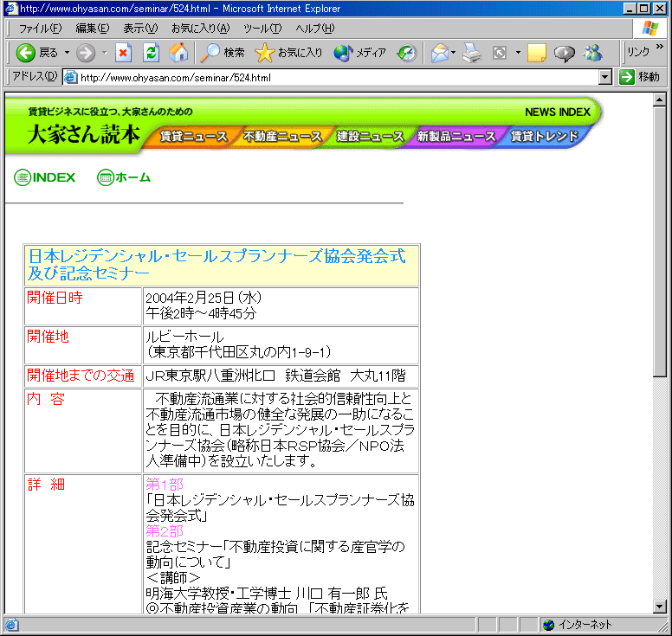Click the ホーム circular icon
Screen dimensions: 672x636
pos(106,177)
